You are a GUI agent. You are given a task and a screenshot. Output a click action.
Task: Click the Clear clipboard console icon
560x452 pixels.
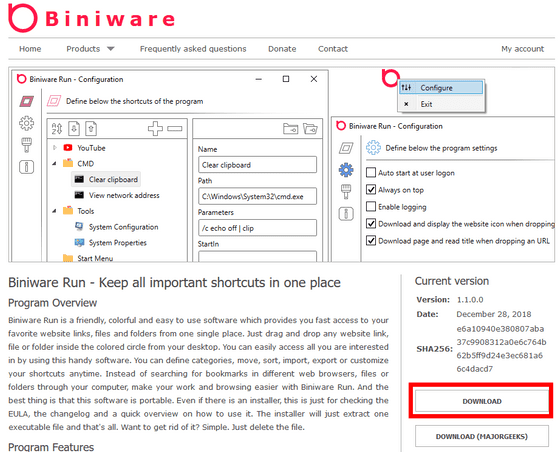pyautogui.click(x=79, y=179)
